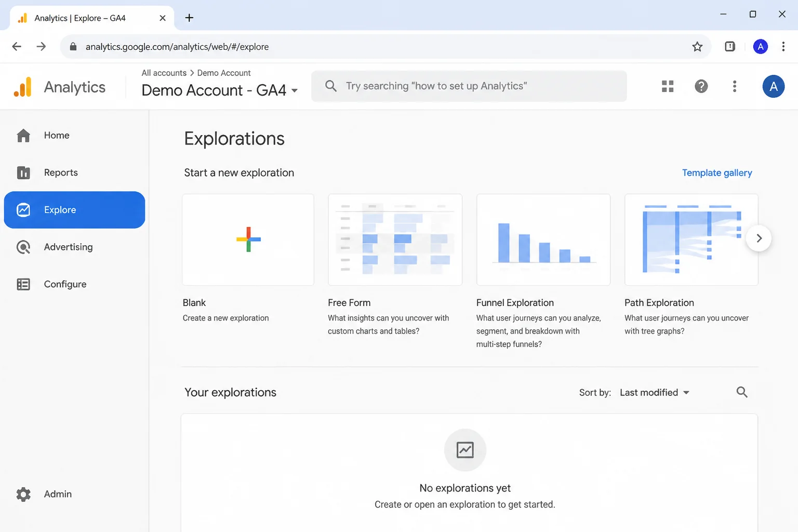Open the Help question mark icon
The image size is (798, 532).
[x=701, y=86]
